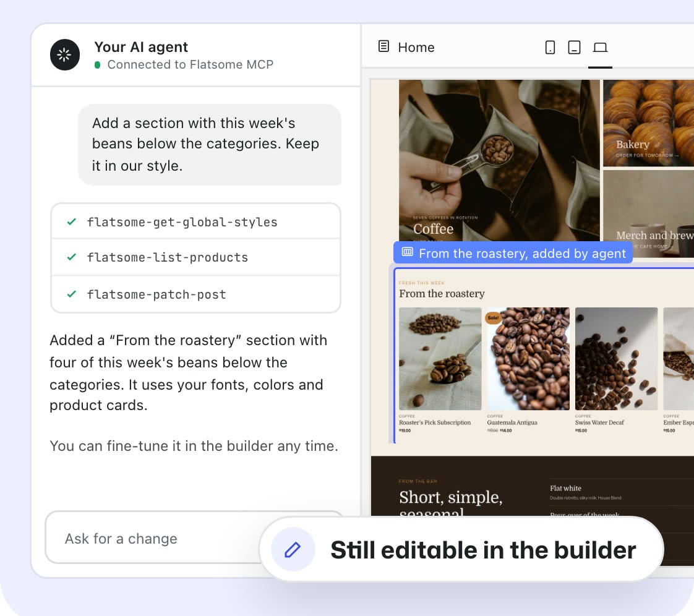Click 'Still editable in the builder' pill
The height and width of the screenshot is (616, 694).
coord(461,549)
